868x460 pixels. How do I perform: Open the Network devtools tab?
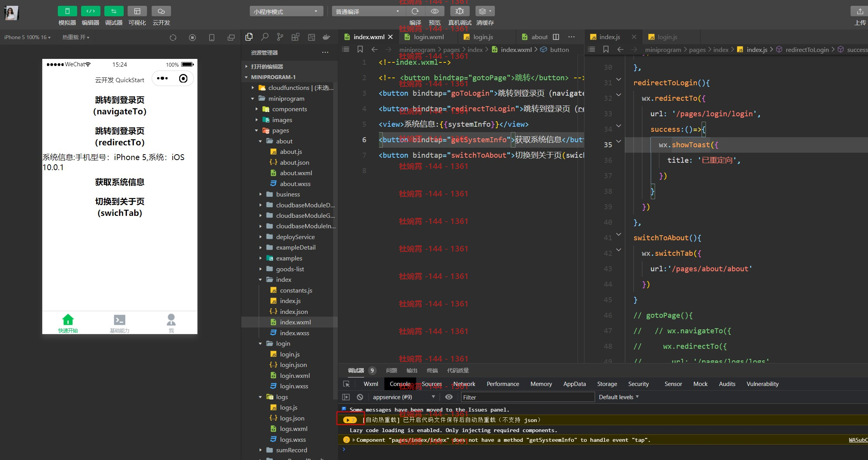tap(464, 384)
